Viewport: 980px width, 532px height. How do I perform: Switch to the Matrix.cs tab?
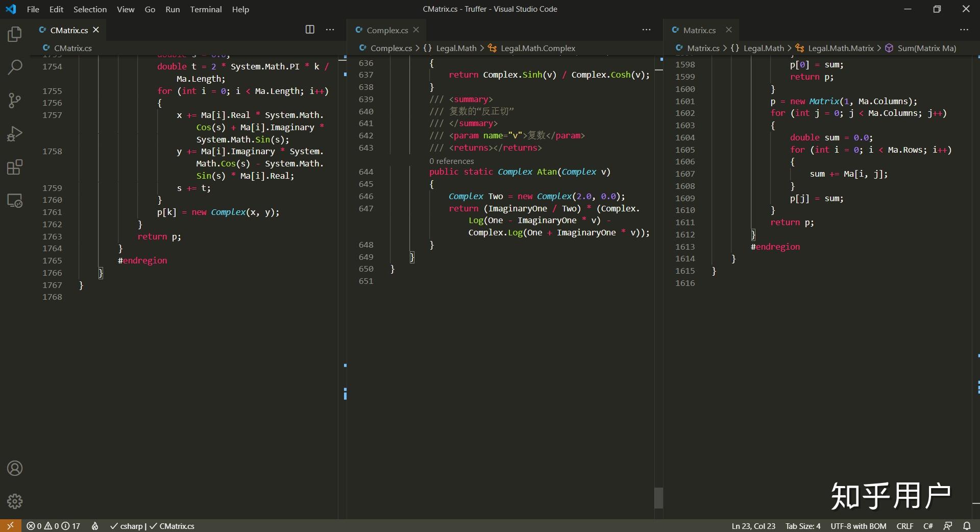click(x=699, y=30)
